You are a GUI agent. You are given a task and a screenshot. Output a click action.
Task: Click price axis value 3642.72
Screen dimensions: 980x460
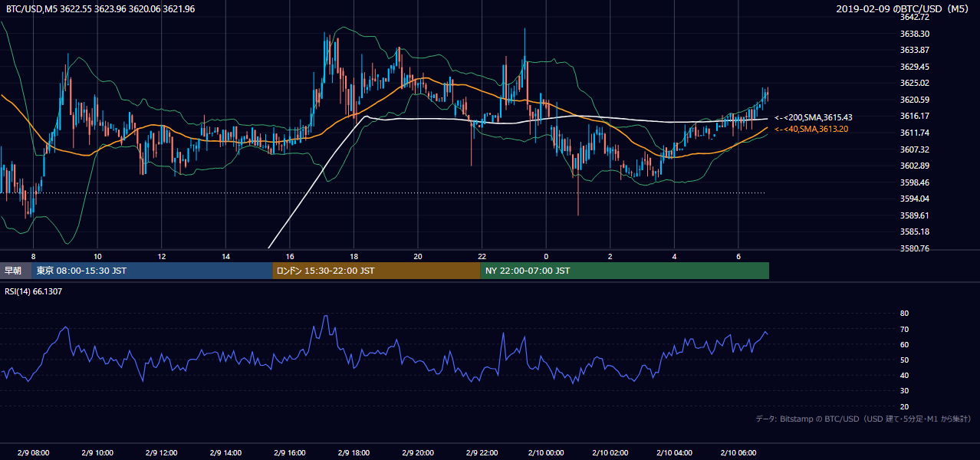(915, 17)
